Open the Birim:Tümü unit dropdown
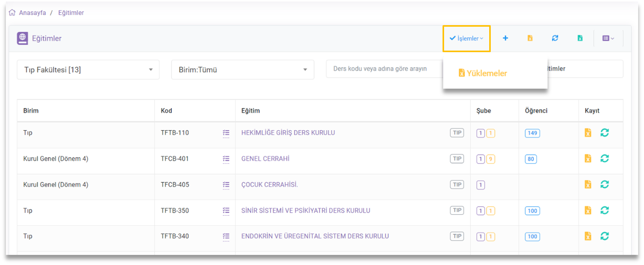The width and height of the screenshot is (644, 265). (x=243, y=70)
